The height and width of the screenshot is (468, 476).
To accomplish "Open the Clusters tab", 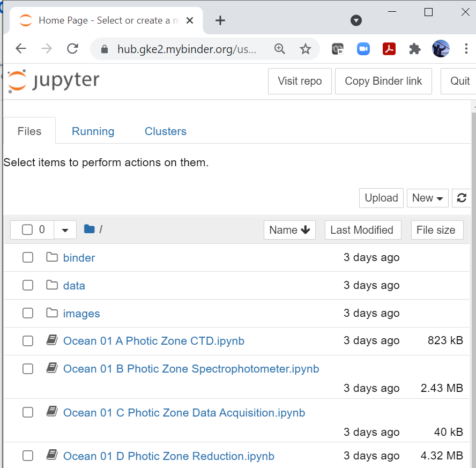I will [x=165, y=131].
